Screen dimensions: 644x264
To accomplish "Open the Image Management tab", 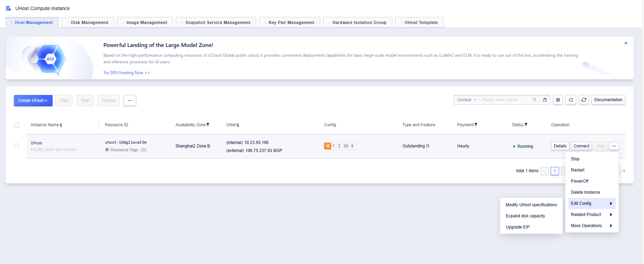I will click(x=145, y=23).
